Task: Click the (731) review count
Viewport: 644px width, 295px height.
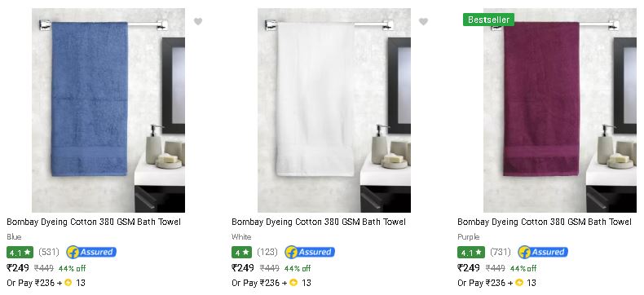Action: (x=501, y=252)
